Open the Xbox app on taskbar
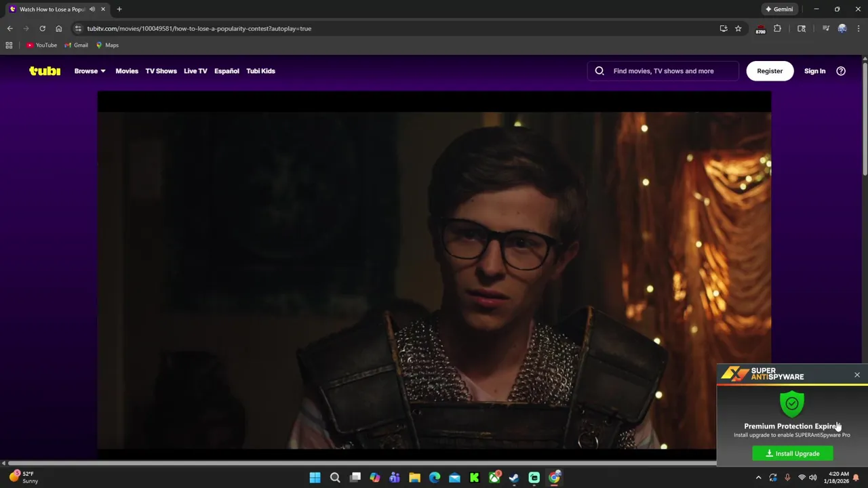Image resolution: width=868 pixels, height=488 pixels. click(x=494, y=478)
